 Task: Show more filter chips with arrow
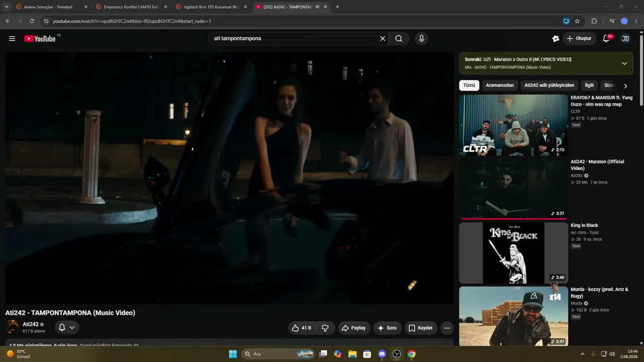(x=625, y=86)
